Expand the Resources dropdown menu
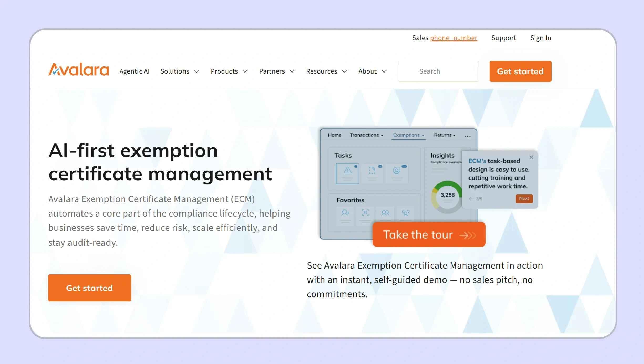644x364 pixels. [x=327, y=71]
